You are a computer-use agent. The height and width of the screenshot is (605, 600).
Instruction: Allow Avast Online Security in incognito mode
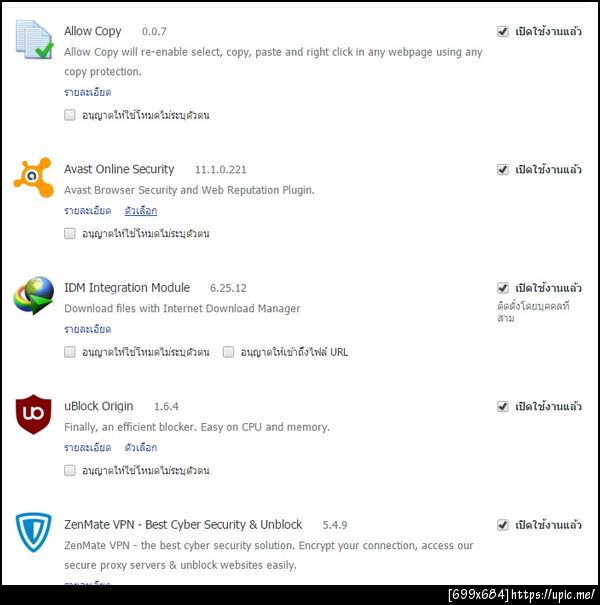click(x=70, y=233)
